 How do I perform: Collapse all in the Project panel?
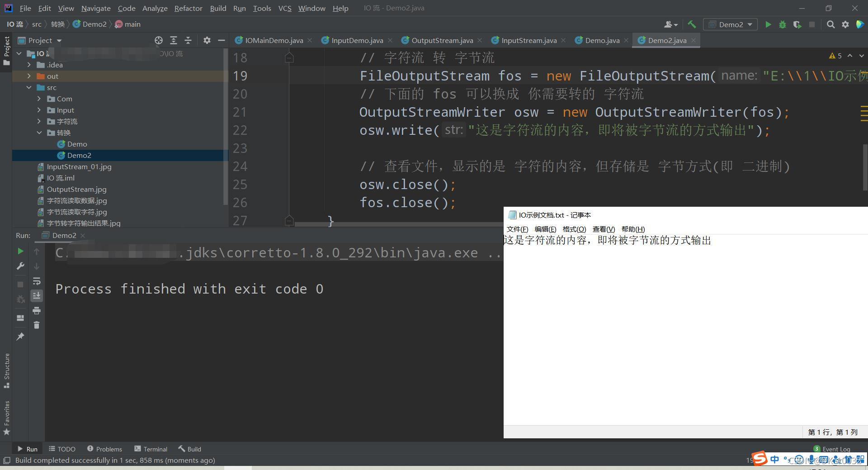(188, 40)
